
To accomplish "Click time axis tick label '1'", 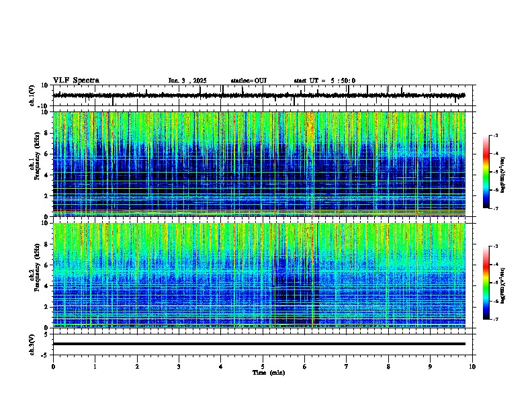I will click(x=95, y=367).
